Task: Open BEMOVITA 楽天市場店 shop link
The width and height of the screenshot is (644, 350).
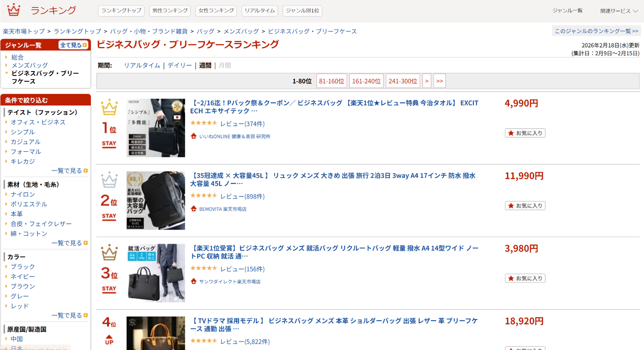Action: click(223, 209)
